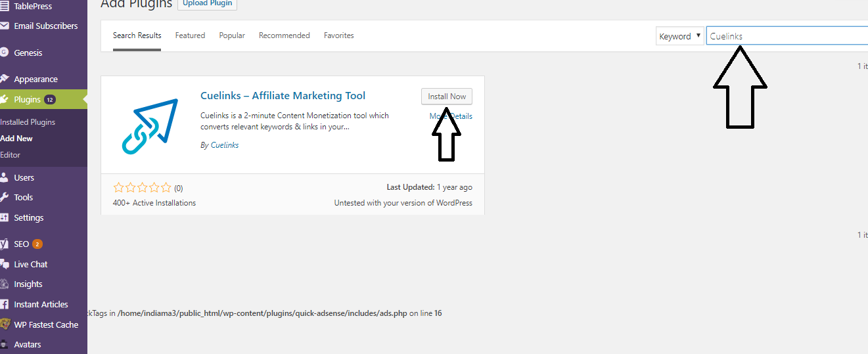This screenshot has height=354, width=868.
Task: Click the Genesis sidebar icon
Action: point(4,53)
